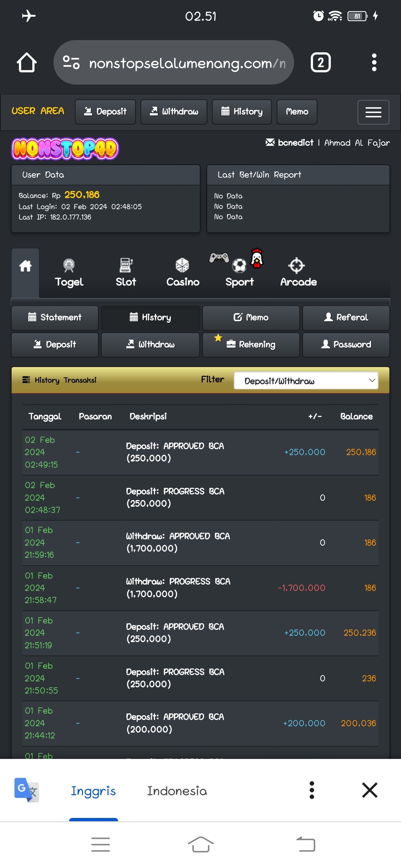401x868 pixels.
Task: Click Withdraw in the top user bar
Action: 174,112
